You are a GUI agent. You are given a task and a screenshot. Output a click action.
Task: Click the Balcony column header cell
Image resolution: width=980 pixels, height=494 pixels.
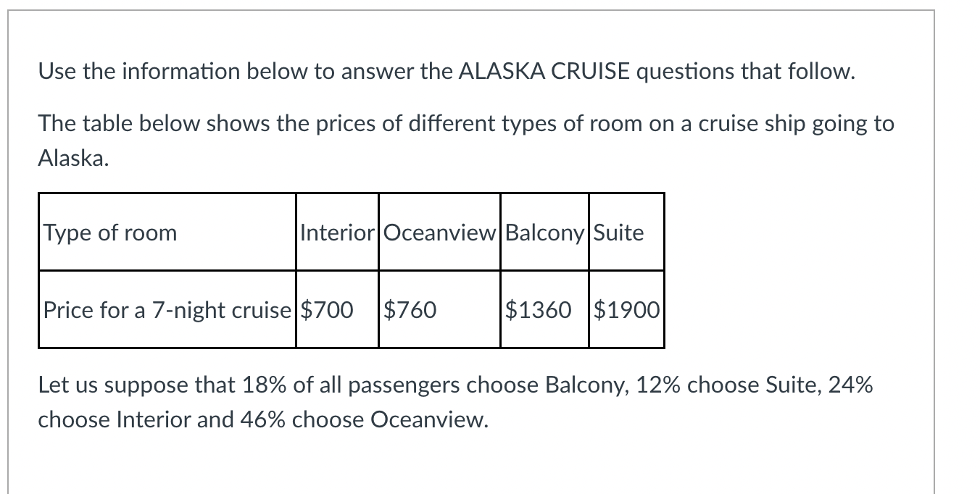pos(544,233)
